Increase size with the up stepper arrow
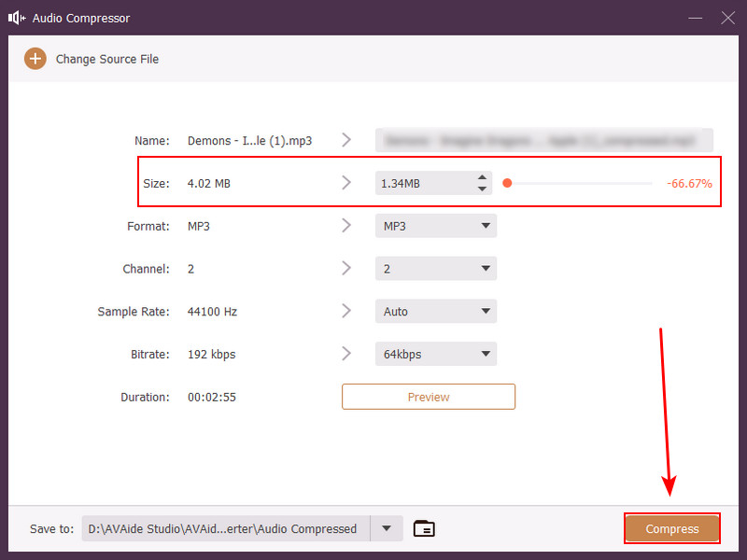Image resolution: width=747 pixels, height=560 pixels. coord(482,177)
